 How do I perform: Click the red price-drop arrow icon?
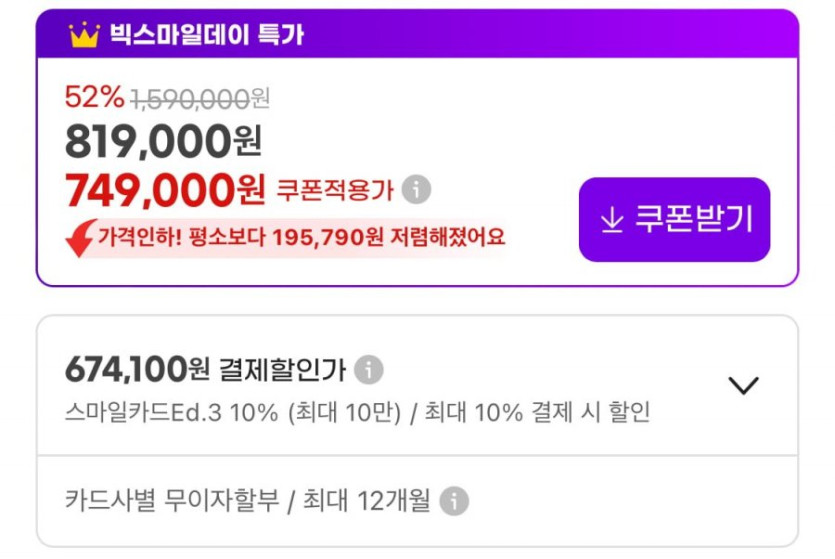[80, 238]
